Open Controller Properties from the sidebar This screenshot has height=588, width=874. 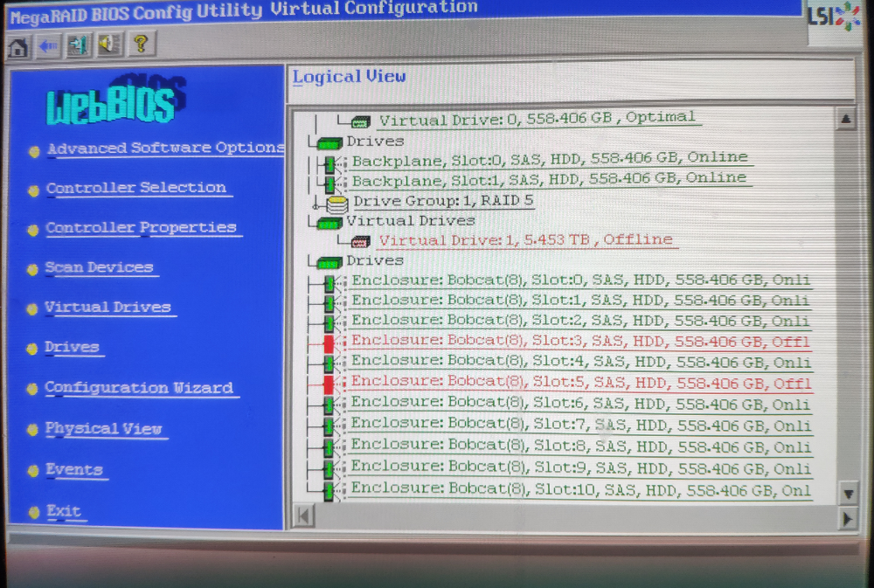point(143,227)
